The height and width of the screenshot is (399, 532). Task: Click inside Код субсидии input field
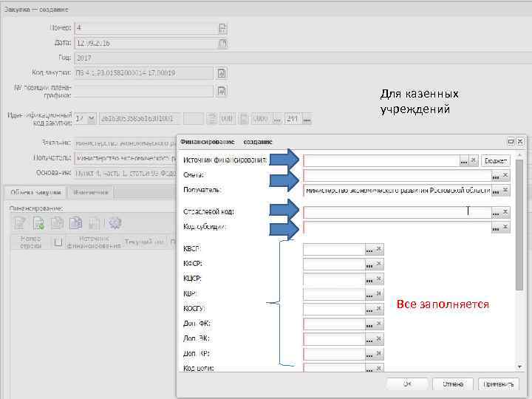[398, 228]
